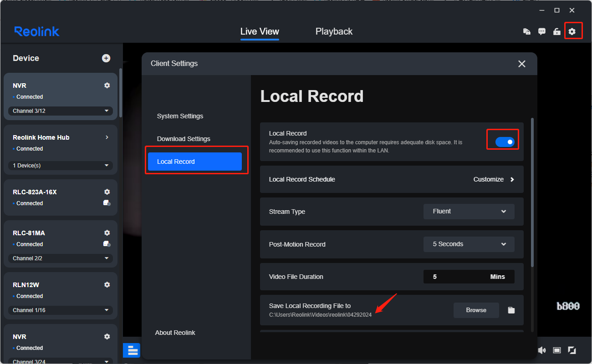Image resolution: width=592 pixels, height=364 pixels.
Task: Open settings gear for RLC-81MA
Action: click(x=107, y=233)
